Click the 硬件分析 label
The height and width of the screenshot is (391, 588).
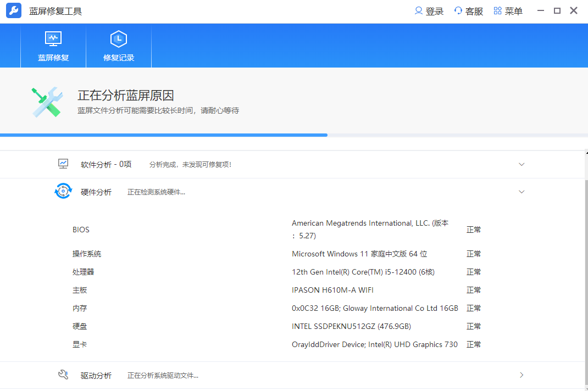[x=96, y=192]
